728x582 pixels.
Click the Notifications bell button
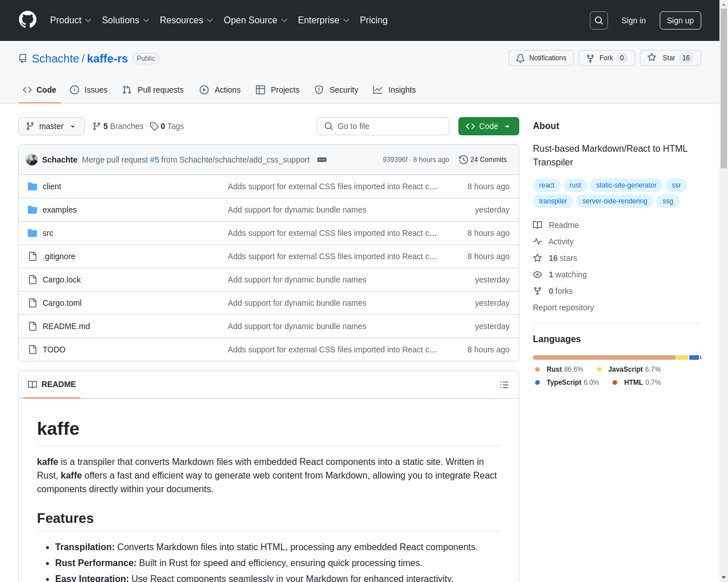pos(541,58)
